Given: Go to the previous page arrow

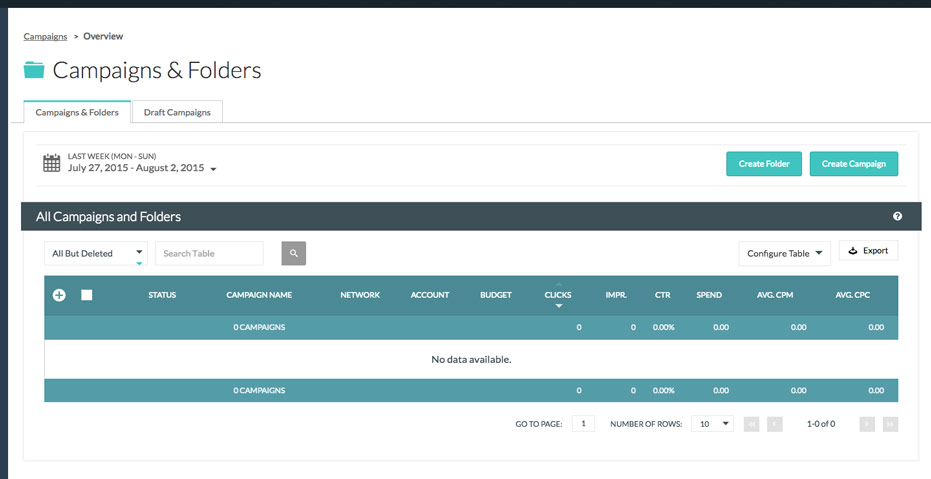Looking at the screenshot, I should [x=774, y=424].
